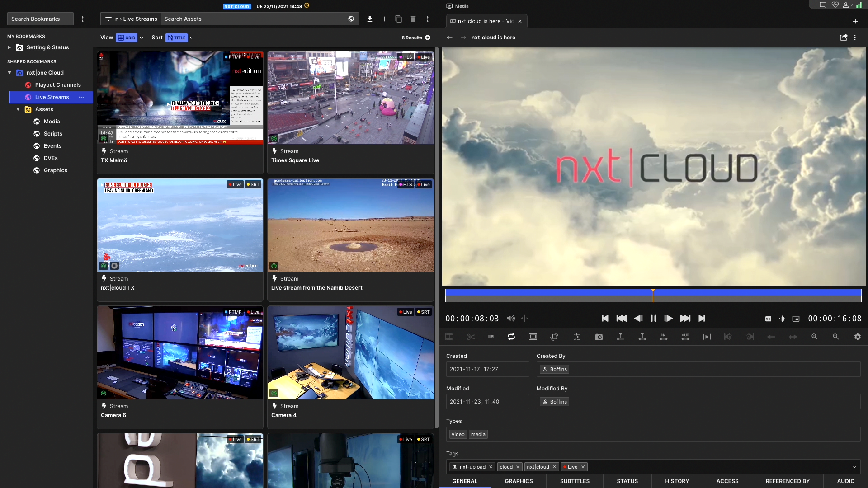Switch to the GRAPHICS tab
Viewport: 868px width, 488px height.
coord(519,481)
